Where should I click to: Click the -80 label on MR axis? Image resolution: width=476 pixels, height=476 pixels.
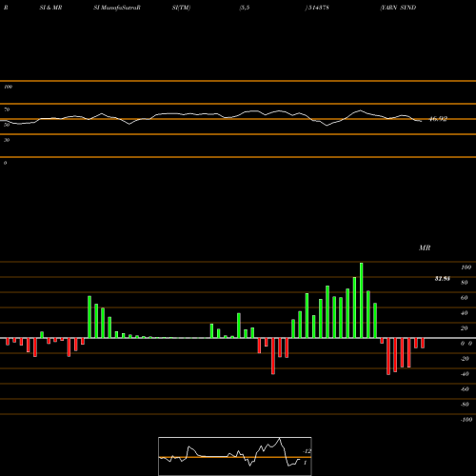click(x=465, y=405)
